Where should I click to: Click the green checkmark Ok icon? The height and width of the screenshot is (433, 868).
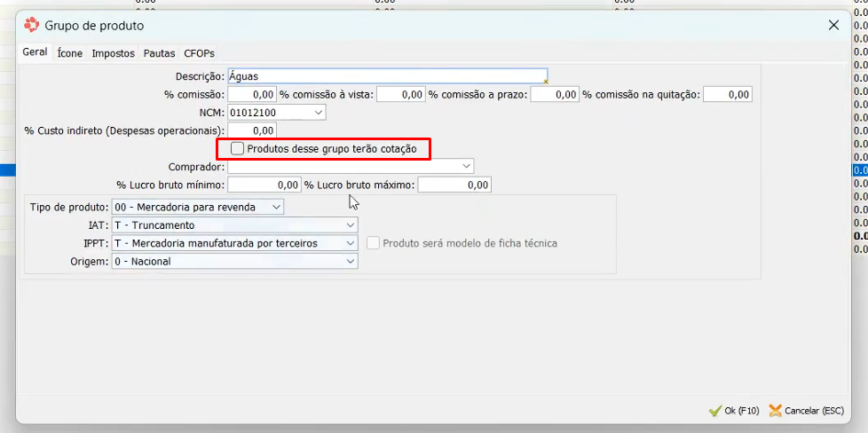pos(714,411)
